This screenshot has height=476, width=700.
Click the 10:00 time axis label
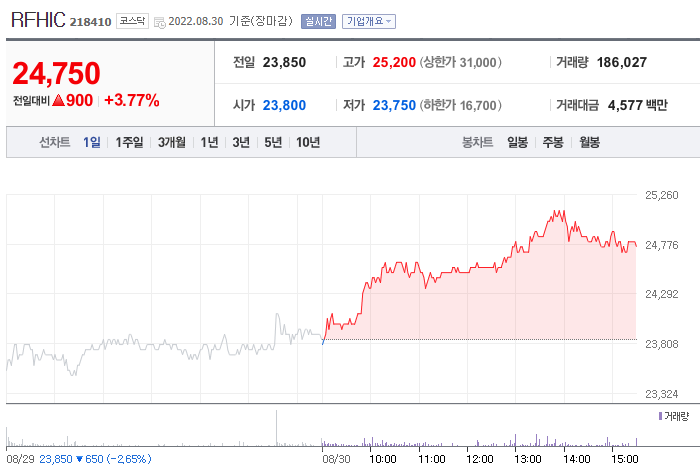[383, 459]
